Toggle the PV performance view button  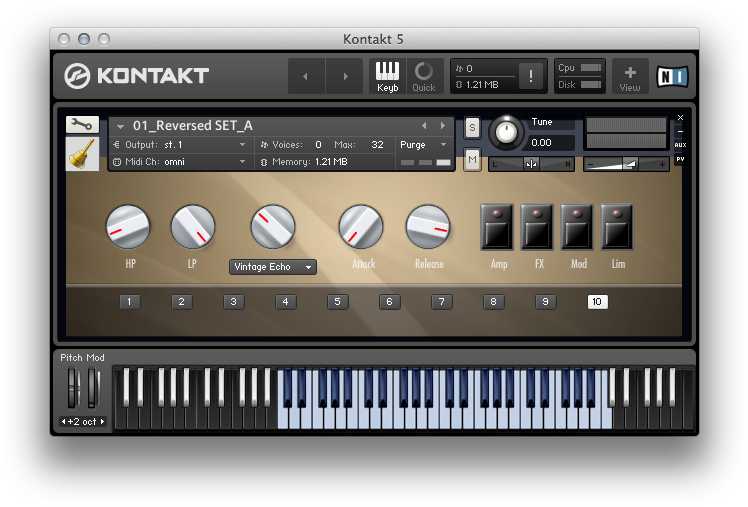(x=680, y=159)
